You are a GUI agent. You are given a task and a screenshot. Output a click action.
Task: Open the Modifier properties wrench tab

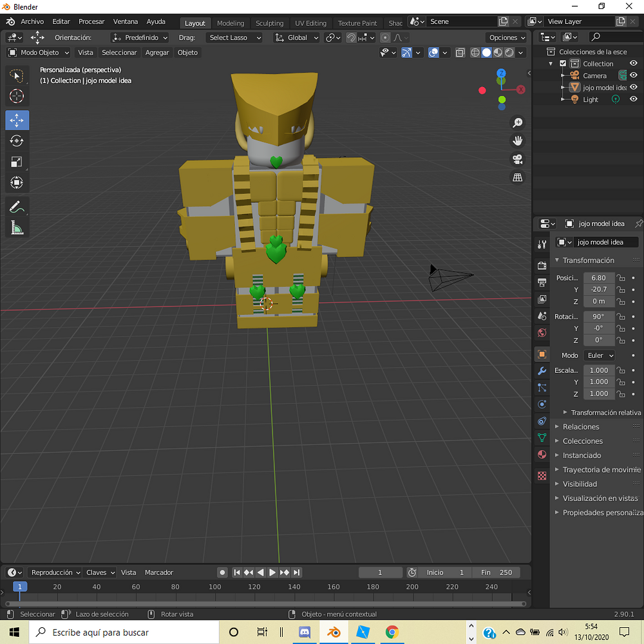pyautogui.click(x=542, y=370)
